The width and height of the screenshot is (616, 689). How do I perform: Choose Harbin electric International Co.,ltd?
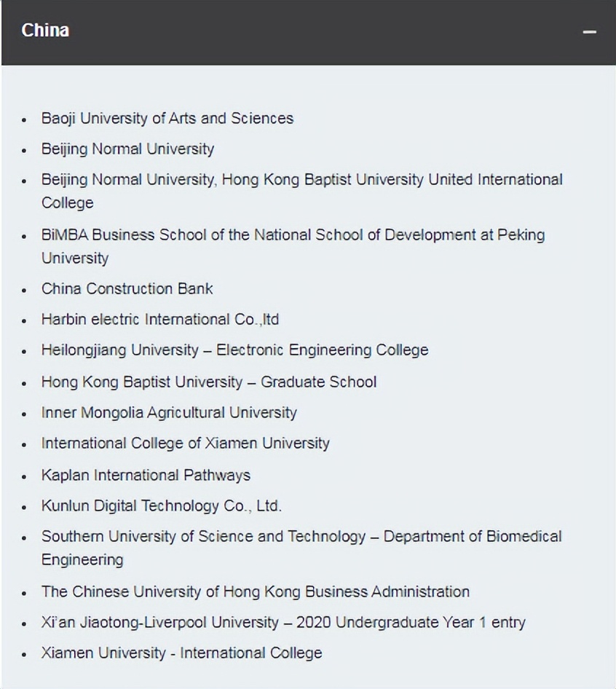160,319
